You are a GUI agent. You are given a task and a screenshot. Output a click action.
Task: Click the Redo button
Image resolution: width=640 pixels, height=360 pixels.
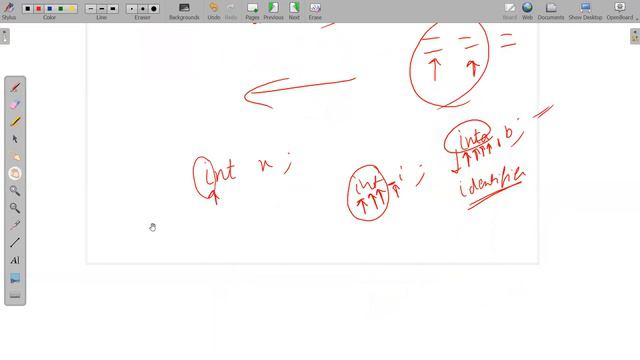coord(231,11)
